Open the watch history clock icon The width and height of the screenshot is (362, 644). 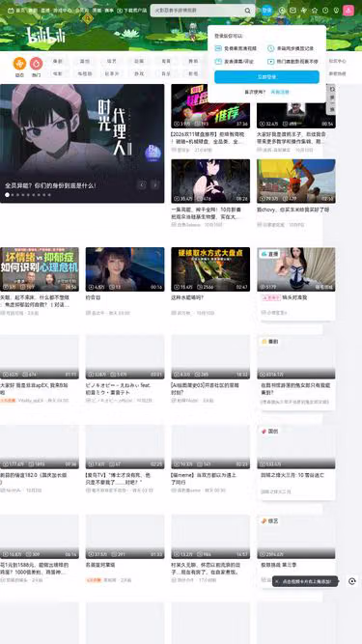point(325,11)
